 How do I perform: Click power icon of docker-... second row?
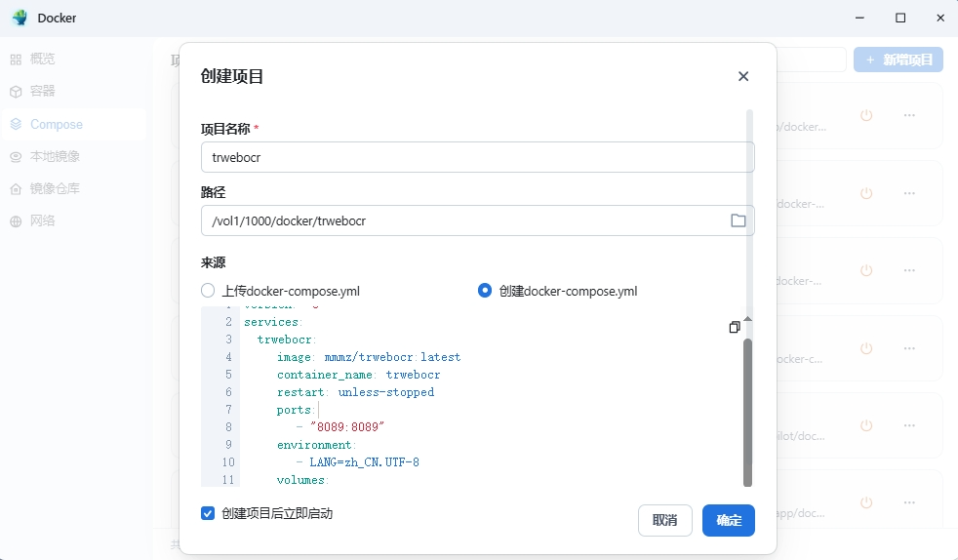coord(866,193)
